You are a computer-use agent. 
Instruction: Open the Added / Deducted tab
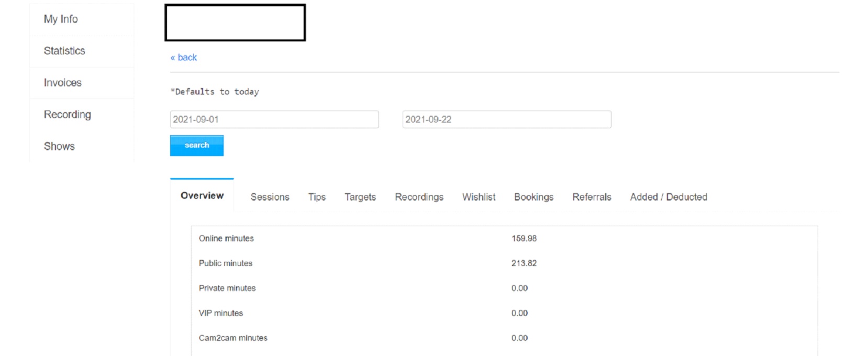[x=669, y=197]
